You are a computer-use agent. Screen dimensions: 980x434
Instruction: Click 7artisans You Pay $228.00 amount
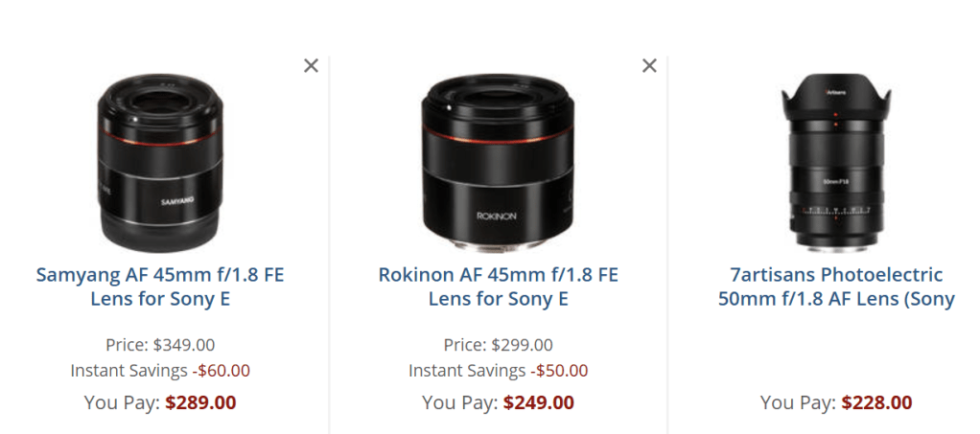coord(876,403)
